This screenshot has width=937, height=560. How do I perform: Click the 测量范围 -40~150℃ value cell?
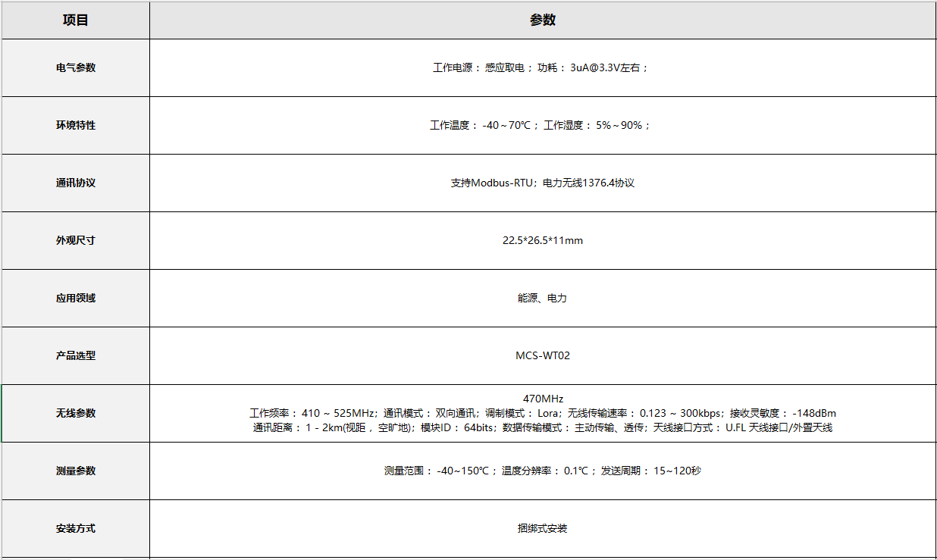coord(542,471)
